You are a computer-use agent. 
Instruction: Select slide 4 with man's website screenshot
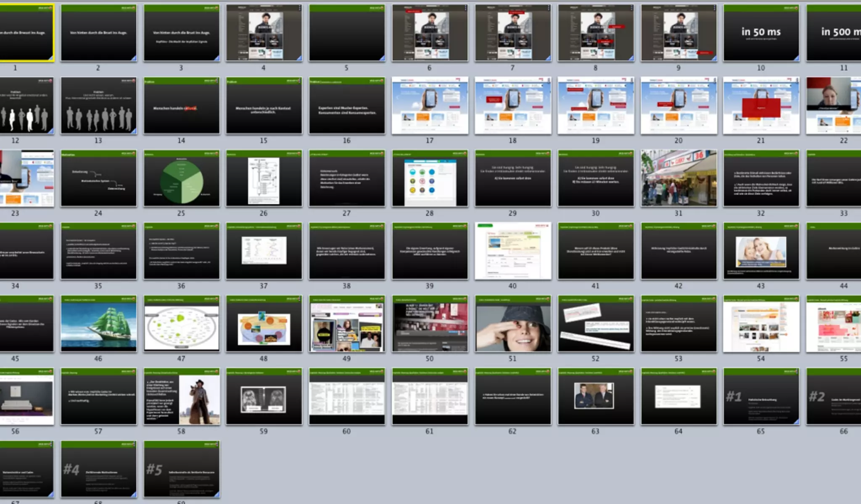pyautogui.click(x=264, y=33)
